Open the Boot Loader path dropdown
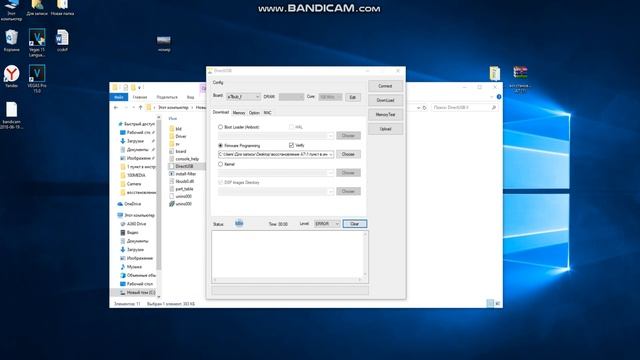The image size is (640, 360). pyautogui.click(x=331, y=136)
